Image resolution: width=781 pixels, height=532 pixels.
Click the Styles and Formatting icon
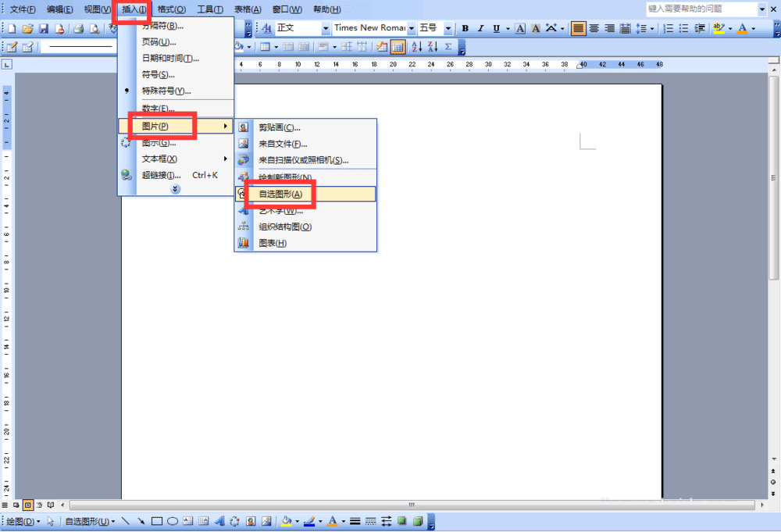tap(266, 28)
